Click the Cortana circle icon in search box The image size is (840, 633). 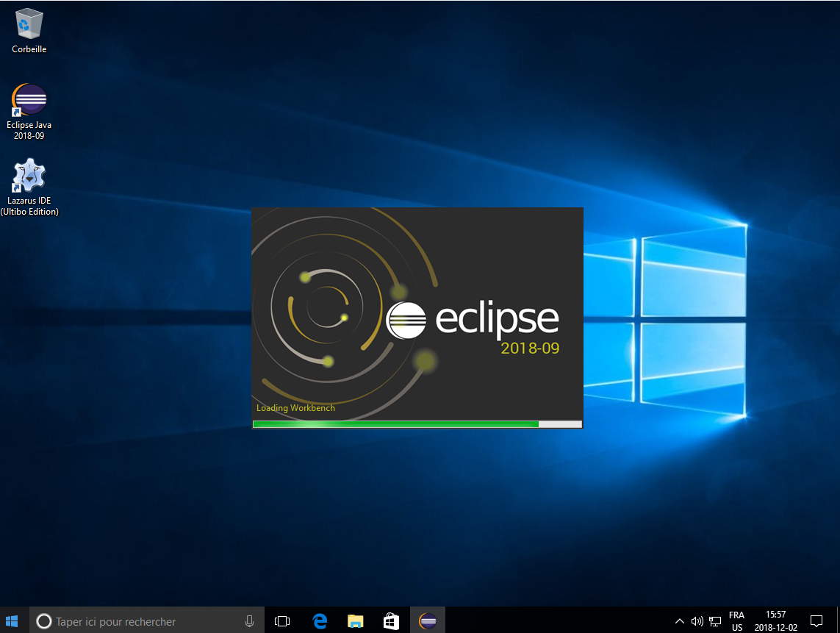pos(44,621)
